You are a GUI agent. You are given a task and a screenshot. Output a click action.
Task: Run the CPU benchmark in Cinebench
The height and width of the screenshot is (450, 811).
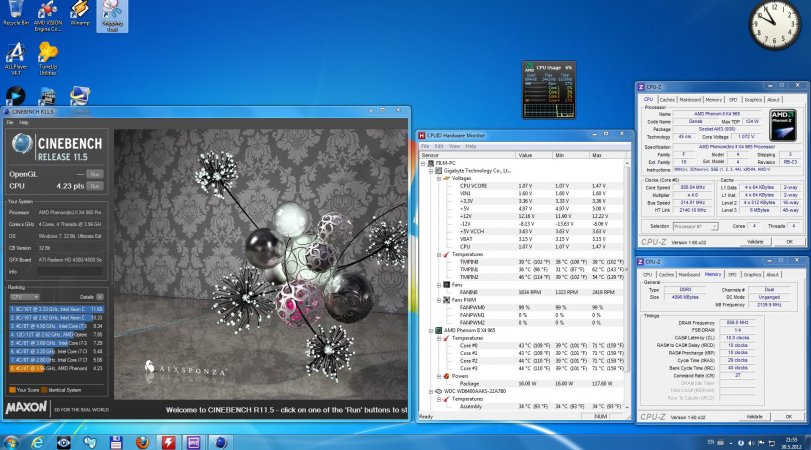(x=95, y=186)
